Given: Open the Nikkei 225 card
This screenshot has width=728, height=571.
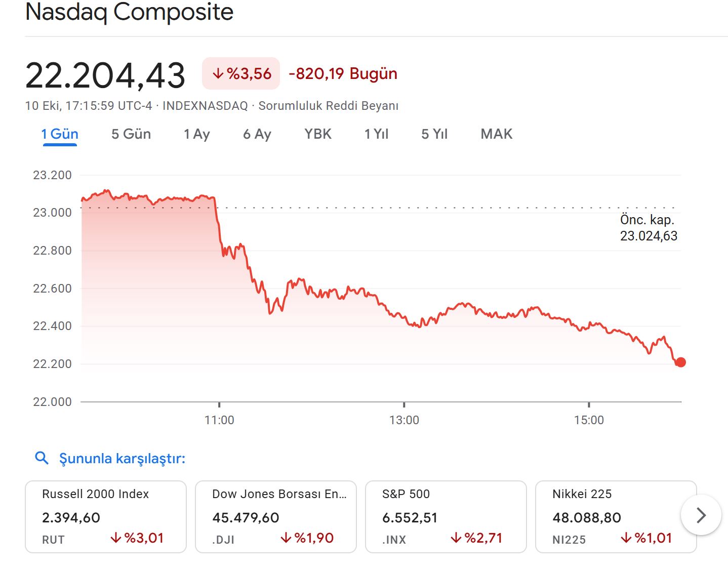Looking at the screenshot, I should pyautogui.click(x=608, y=516).
